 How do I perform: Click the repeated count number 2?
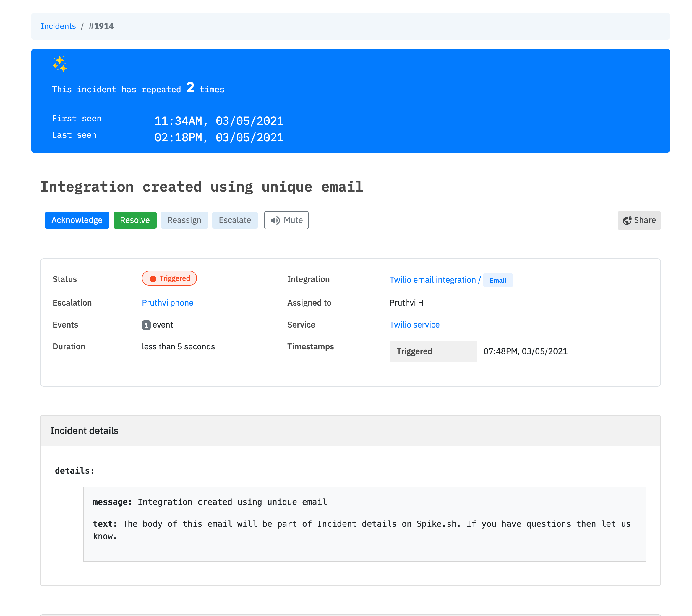(190, 88)
